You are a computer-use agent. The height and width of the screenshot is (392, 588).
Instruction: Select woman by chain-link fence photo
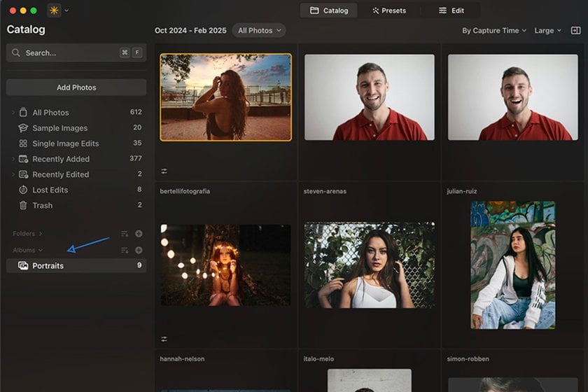(370, 265)
